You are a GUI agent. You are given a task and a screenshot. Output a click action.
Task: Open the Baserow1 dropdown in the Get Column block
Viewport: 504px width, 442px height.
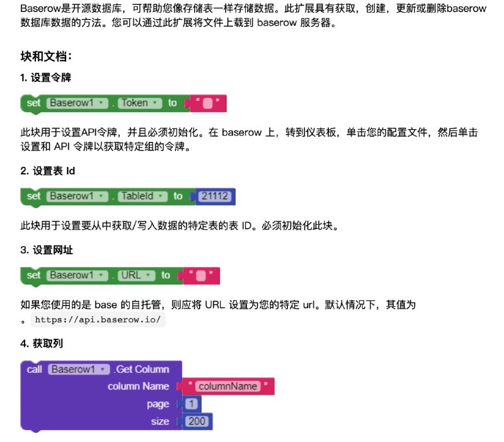79,370
